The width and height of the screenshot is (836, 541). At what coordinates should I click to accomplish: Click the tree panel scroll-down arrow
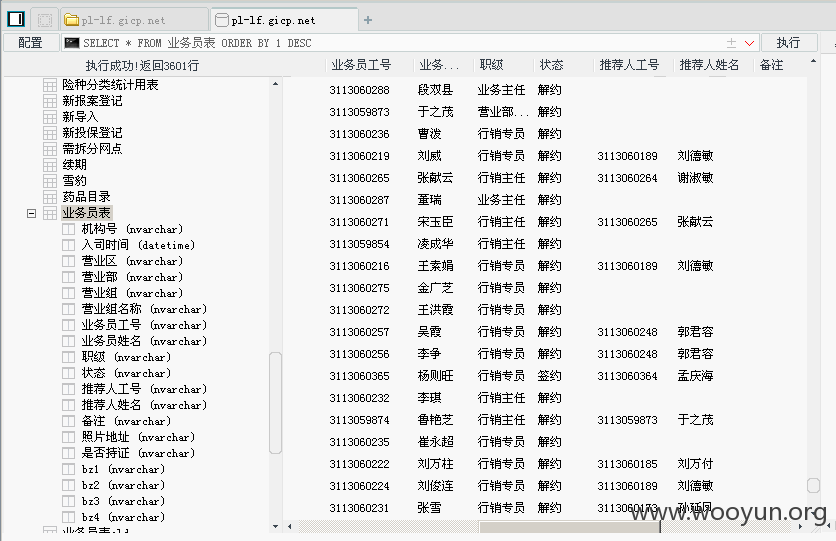tap(275, 526)
